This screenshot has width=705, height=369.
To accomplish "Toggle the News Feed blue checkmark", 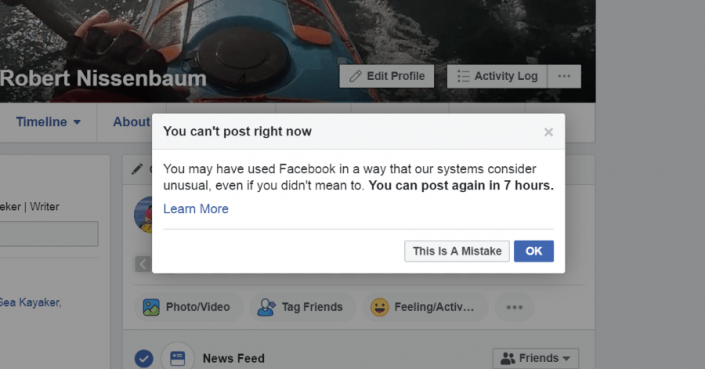I will 144,359.
